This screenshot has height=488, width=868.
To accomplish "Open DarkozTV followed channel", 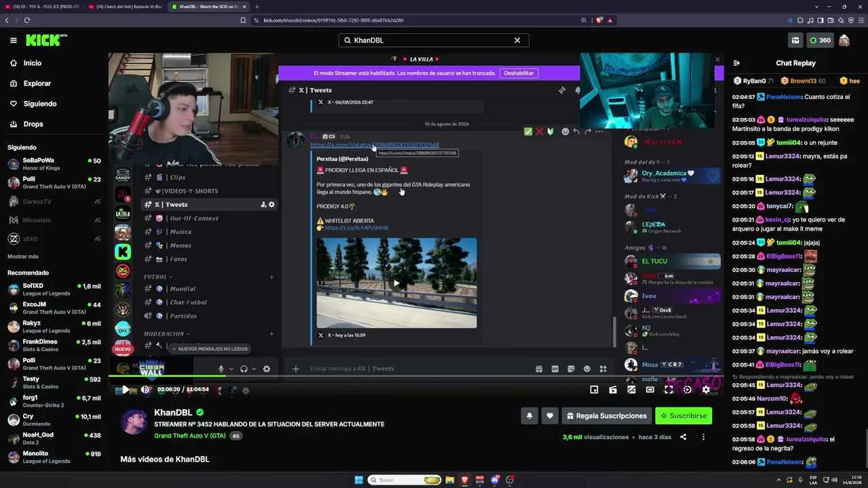I will click(54, 201).
